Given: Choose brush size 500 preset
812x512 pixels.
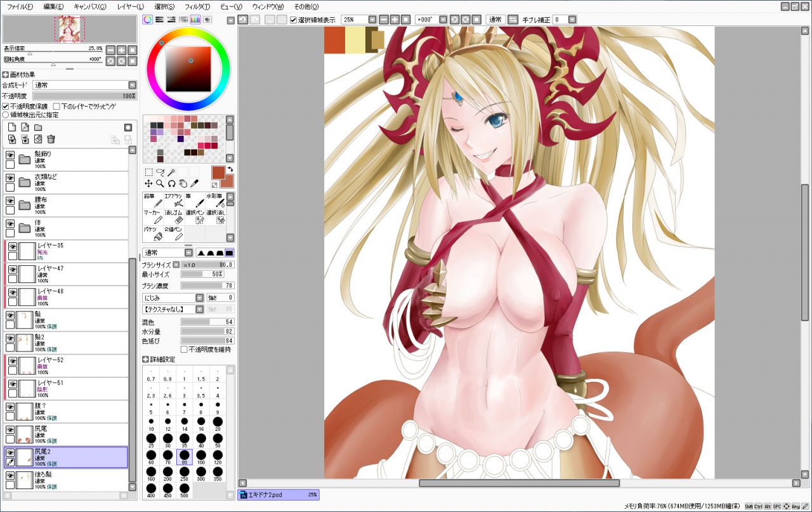Looking at the screenshot, I should click(x=184, y=491).
